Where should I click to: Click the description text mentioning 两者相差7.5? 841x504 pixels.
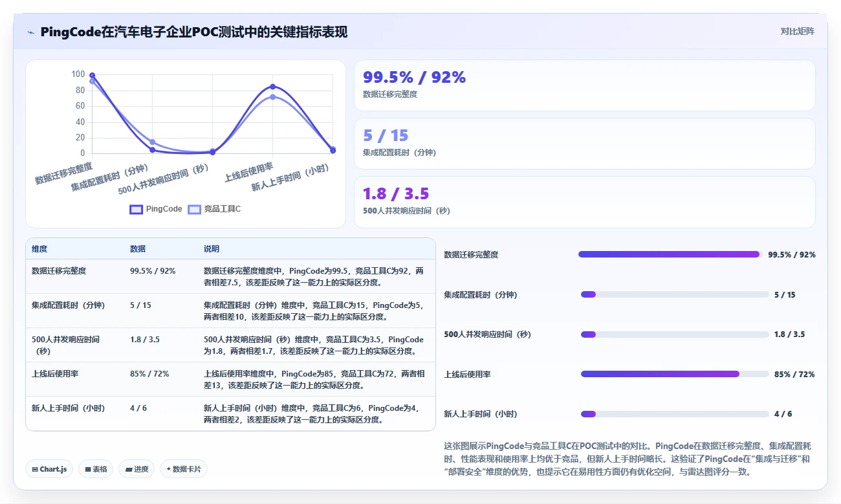pos(314,276)
